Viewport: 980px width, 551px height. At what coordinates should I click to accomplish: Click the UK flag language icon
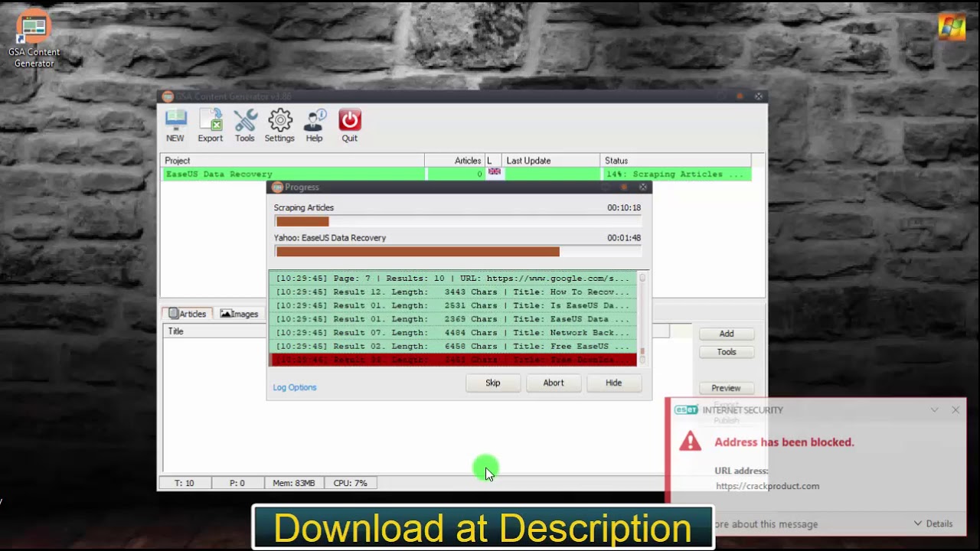coord(495,173)
